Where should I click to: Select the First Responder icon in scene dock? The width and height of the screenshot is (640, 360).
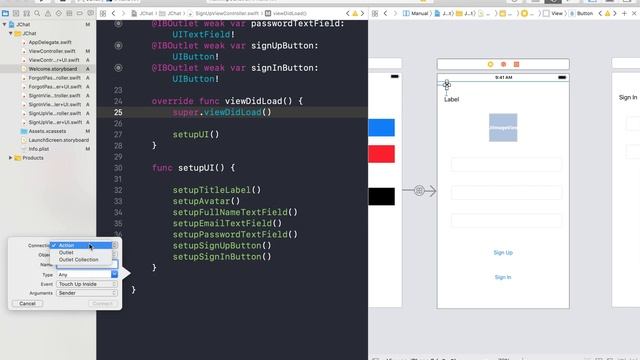[x=503, y=64]
